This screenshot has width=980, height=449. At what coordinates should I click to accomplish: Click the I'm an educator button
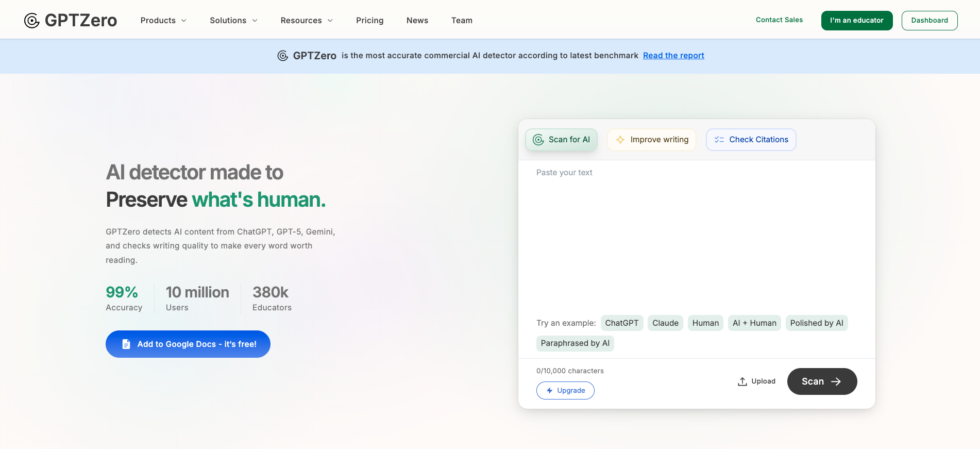tap(857, 21)
